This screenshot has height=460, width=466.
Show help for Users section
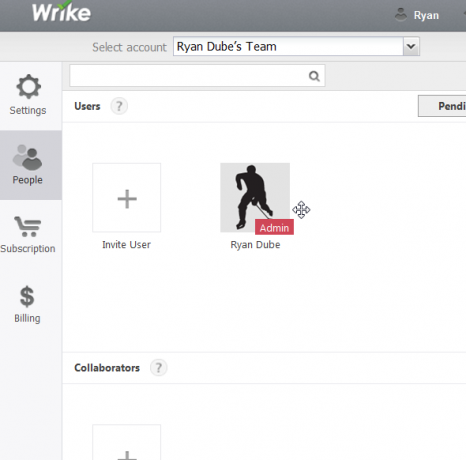click(119, 106)
